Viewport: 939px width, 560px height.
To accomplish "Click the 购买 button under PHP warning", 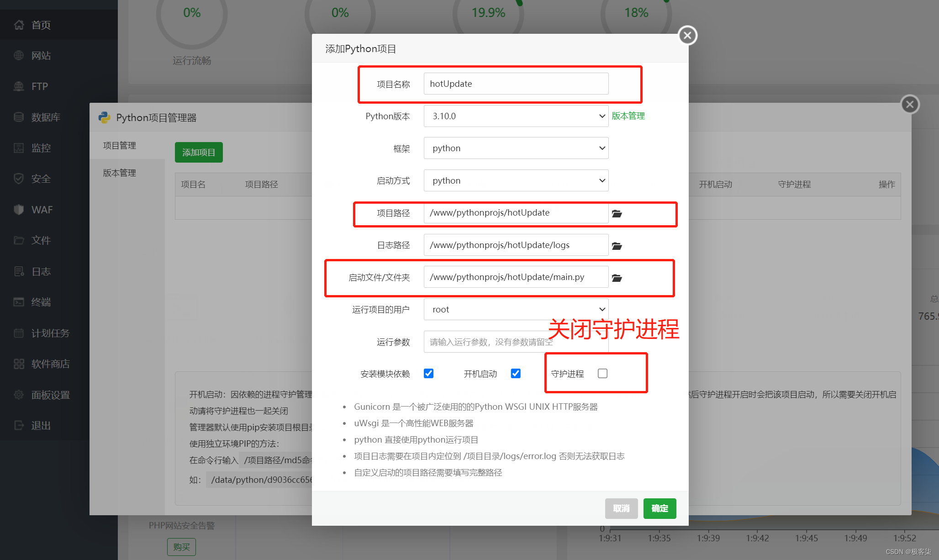I will tap(181, 547).
